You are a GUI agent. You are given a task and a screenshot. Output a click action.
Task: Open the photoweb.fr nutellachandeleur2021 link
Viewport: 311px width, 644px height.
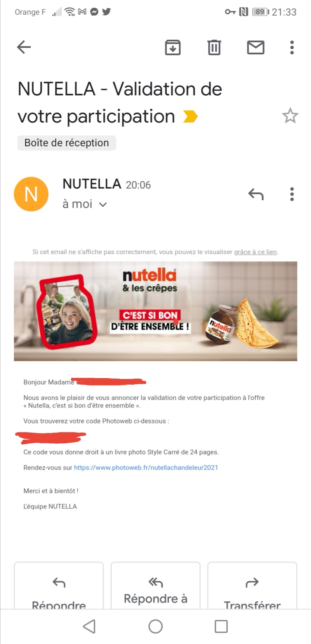pyautogui.click(x=146, y=467)
